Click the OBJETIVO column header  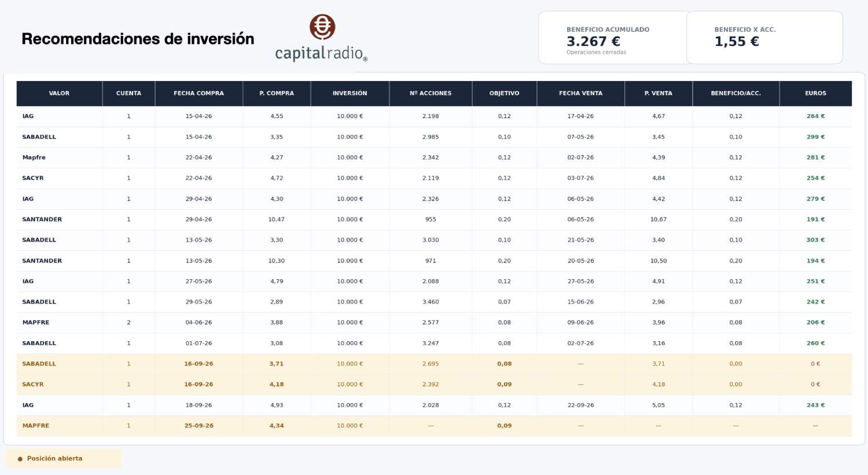(x=504, y=93)
